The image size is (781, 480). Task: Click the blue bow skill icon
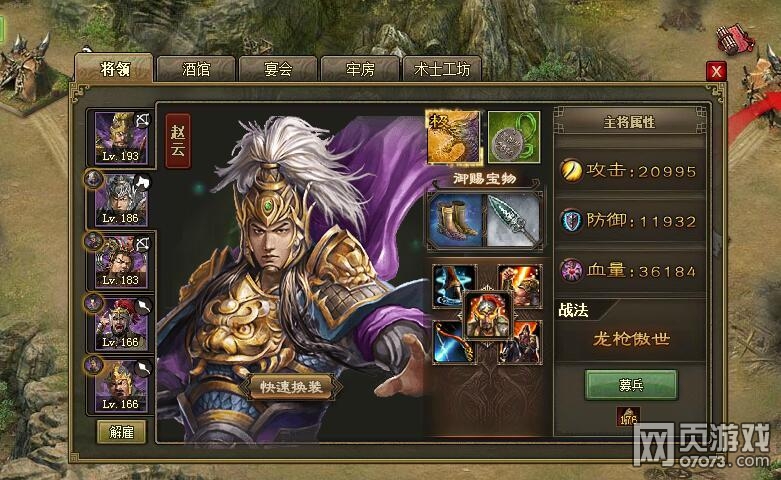pos(453,344)
